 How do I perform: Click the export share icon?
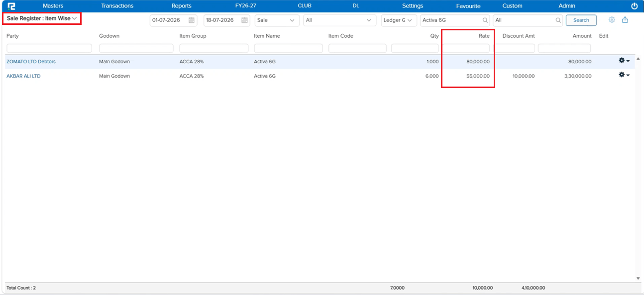pos(625,20)
